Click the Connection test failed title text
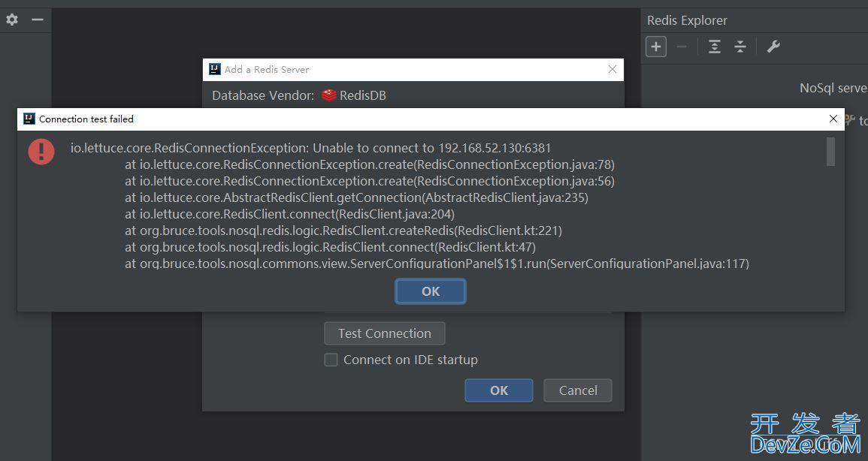This screenshot has width=868, height=461. pos(86,119)
